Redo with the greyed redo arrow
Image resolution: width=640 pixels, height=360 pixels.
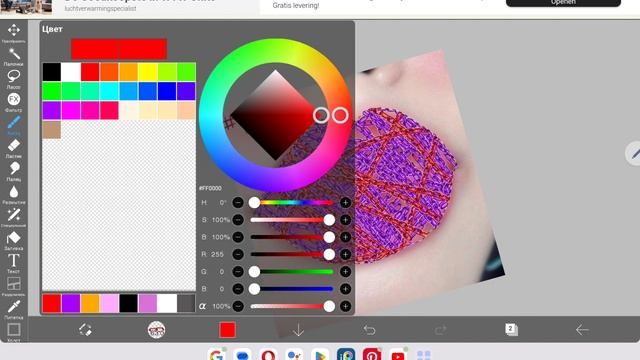pyautogui.click(x=440, y=330)
